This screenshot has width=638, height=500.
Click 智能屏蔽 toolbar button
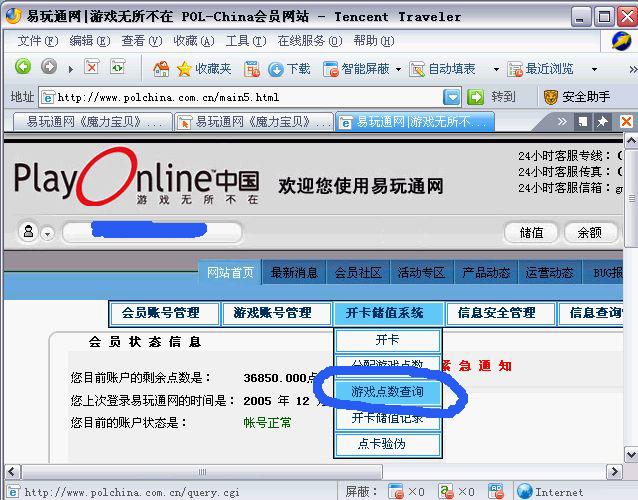click(356, 69)
